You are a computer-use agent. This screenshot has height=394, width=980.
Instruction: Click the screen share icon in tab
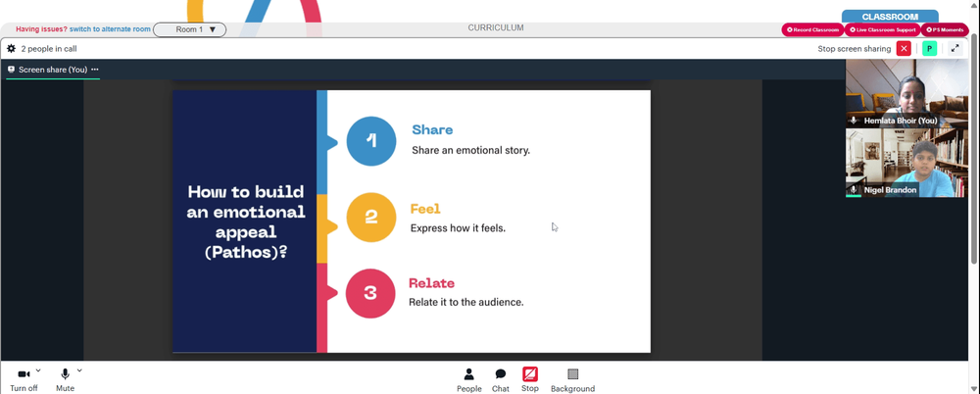[11, 70]
